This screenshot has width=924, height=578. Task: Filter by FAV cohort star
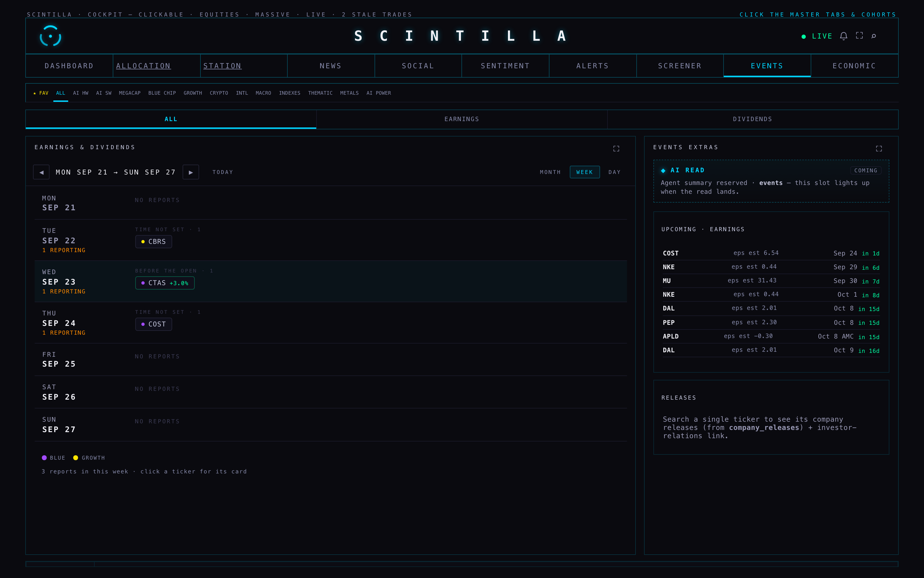pos(41,93)
